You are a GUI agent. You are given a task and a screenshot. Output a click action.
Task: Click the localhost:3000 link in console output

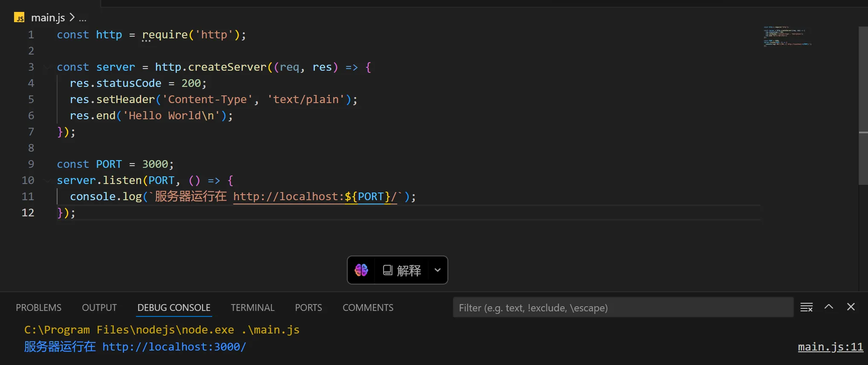click(174, 347)
